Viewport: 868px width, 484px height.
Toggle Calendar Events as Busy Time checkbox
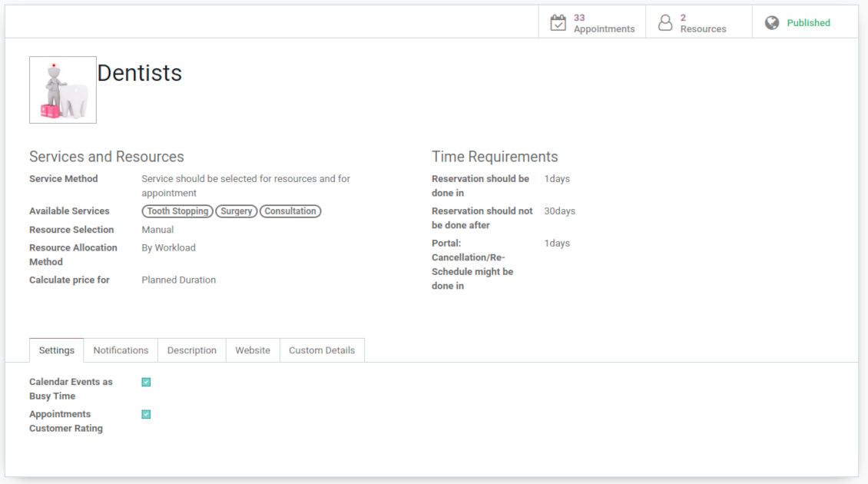pyautogui.click(x=146, y=382)
